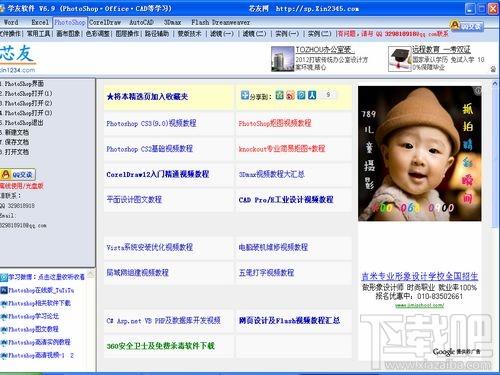This screenshot has height=375, width=500.
Task: Click the QQ交谈 button in left sidebar
Action: coord(17,174)
